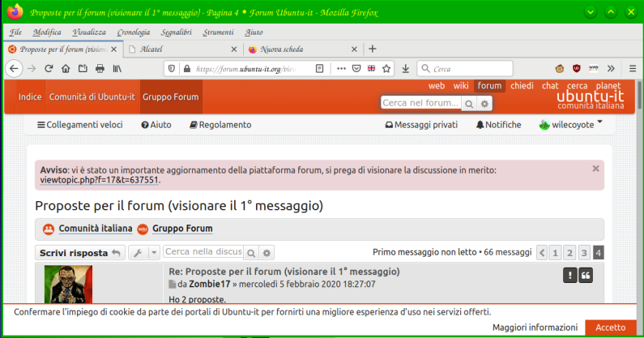The height and width of the screenshot is (338, 644).
Task: Save page to Pocket
Action: tap(356, 69)
